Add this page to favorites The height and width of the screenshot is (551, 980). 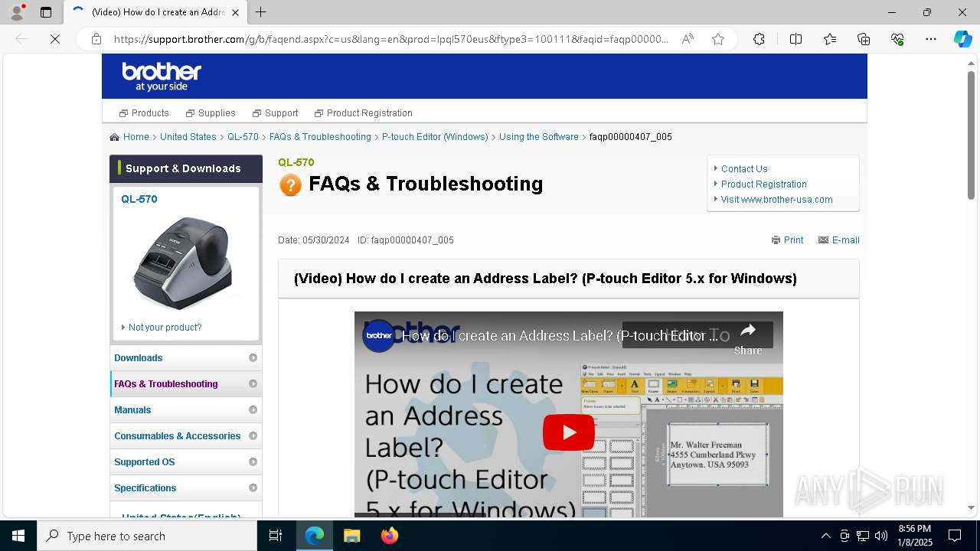pyautogui.click(x=717, y=39)
